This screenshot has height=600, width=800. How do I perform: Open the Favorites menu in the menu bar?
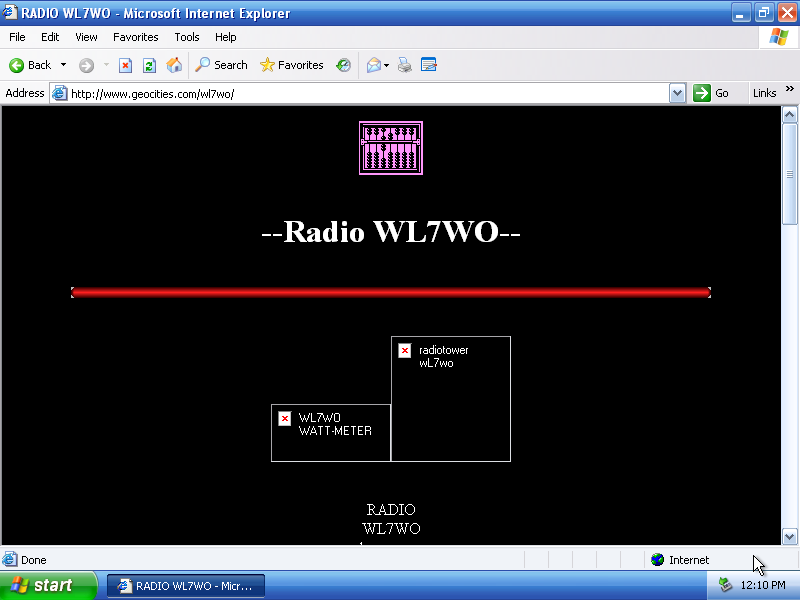136,37
